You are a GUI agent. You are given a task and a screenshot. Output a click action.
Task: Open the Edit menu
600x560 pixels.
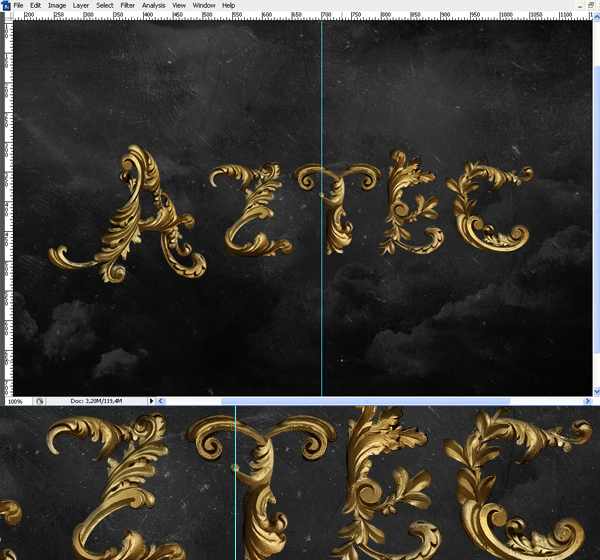34,5
